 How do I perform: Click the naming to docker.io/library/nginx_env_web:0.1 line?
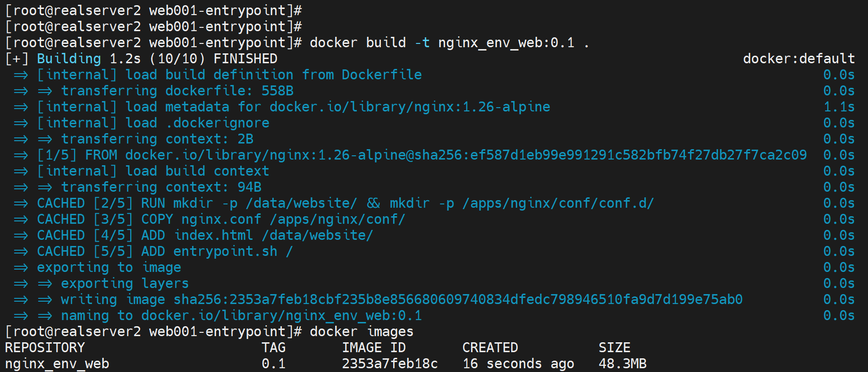point(241,315)
